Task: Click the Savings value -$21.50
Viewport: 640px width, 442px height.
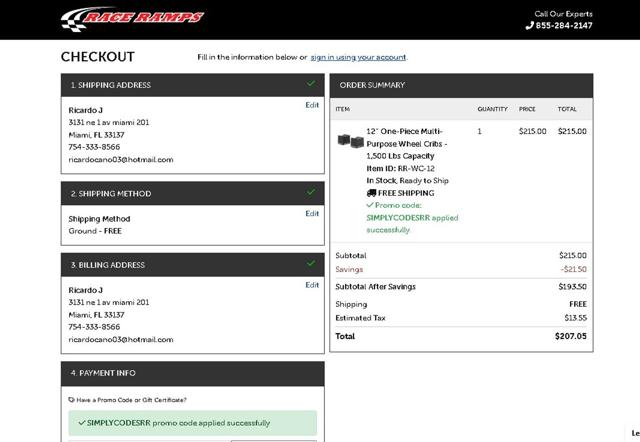Action: [x=573, y=269]
